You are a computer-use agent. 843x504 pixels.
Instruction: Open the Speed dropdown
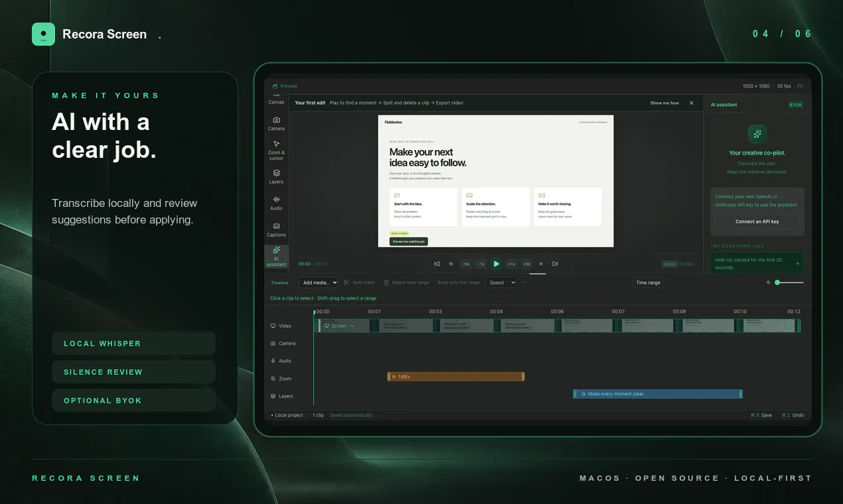point(502,283)
